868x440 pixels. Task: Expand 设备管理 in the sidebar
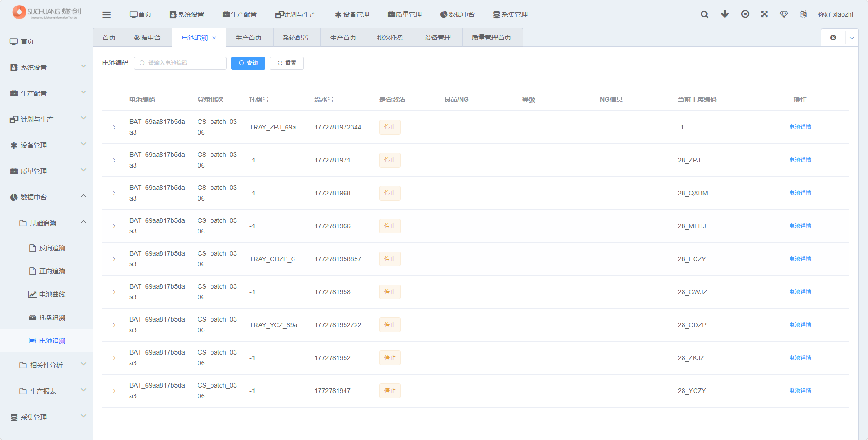tap(46, 145)
